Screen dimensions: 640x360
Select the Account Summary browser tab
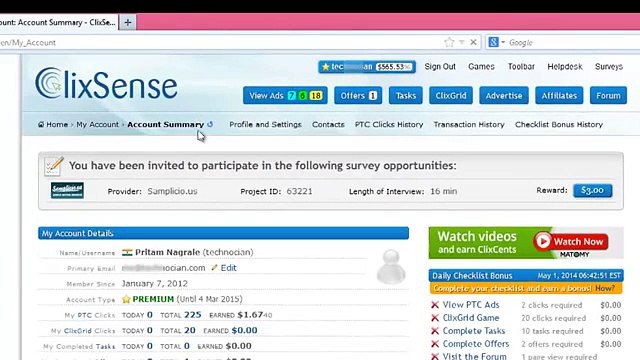tap(59, 22)
